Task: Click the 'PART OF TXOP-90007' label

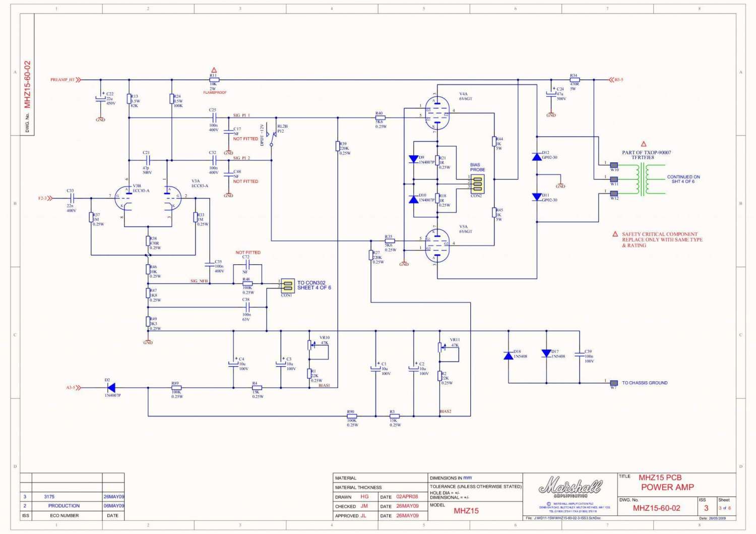Action: [646, 152]
